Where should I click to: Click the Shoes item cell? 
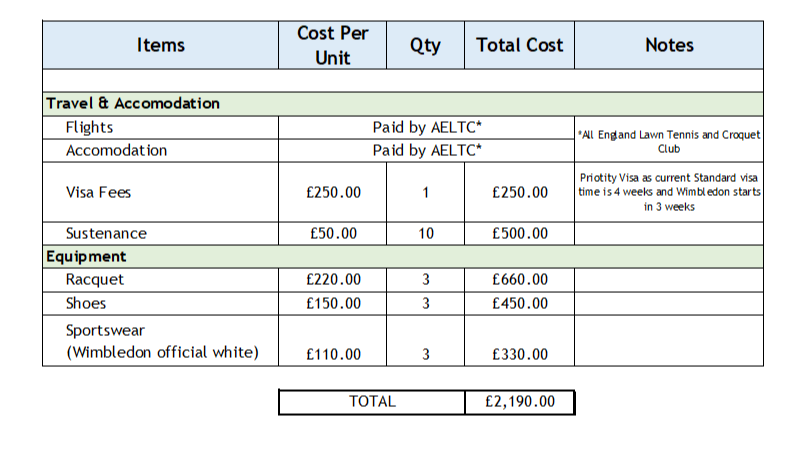coord(160,303)
